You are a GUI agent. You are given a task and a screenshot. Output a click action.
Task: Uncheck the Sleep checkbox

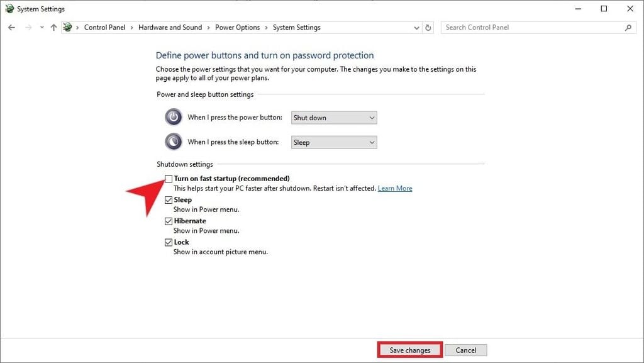click(169, 200)
